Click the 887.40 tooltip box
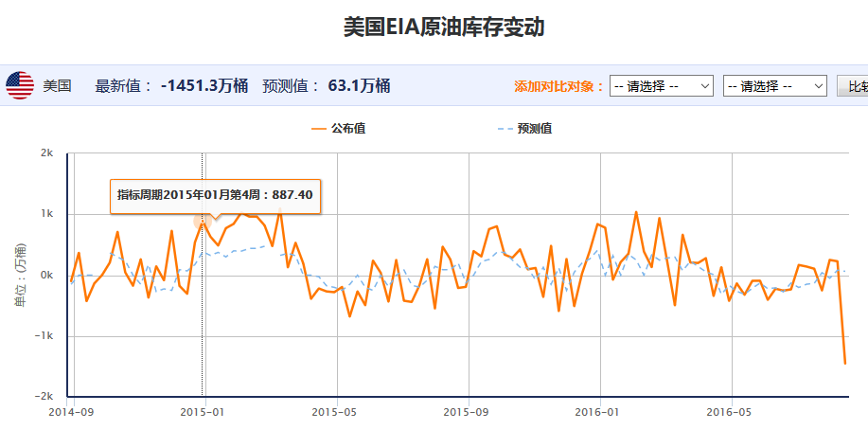This screenshot has height=430, width=868. point(215,194)
